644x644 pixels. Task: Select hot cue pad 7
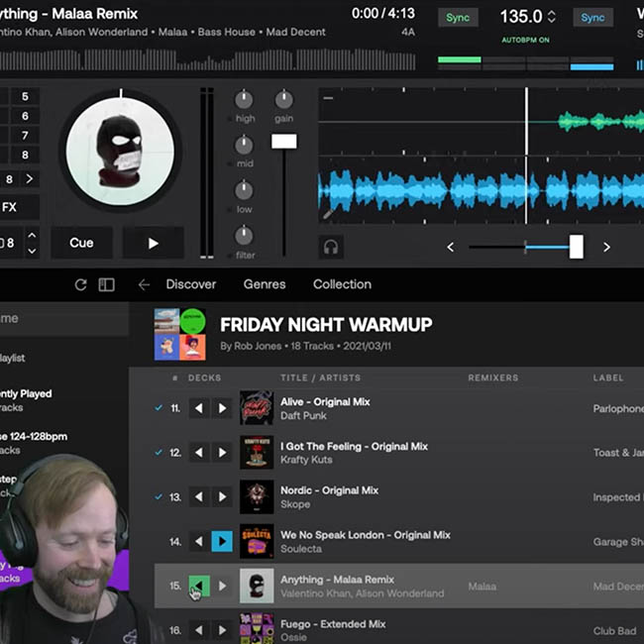click(x=25, y=136)
